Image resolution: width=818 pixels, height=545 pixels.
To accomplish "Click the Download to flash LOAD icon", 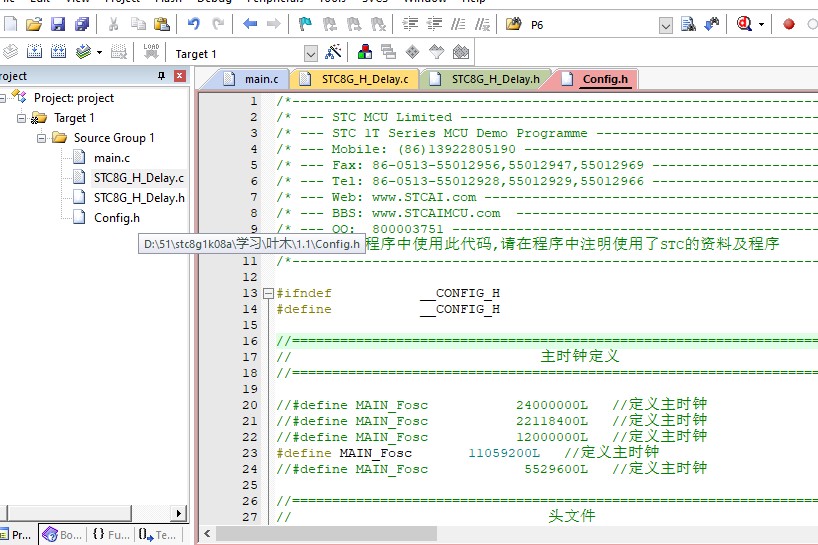I will pyautogui.click(x=151, y=52).
